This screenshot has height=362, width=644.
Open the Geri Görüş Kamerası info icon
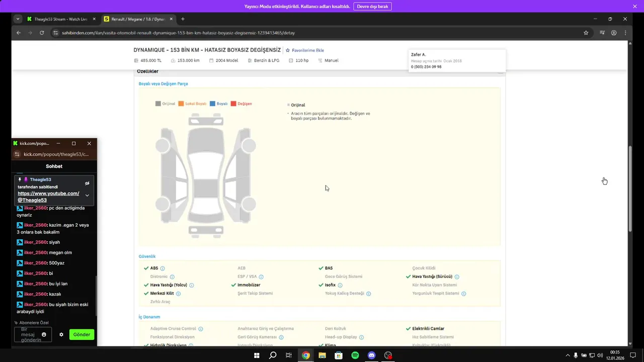pos(281,337)
